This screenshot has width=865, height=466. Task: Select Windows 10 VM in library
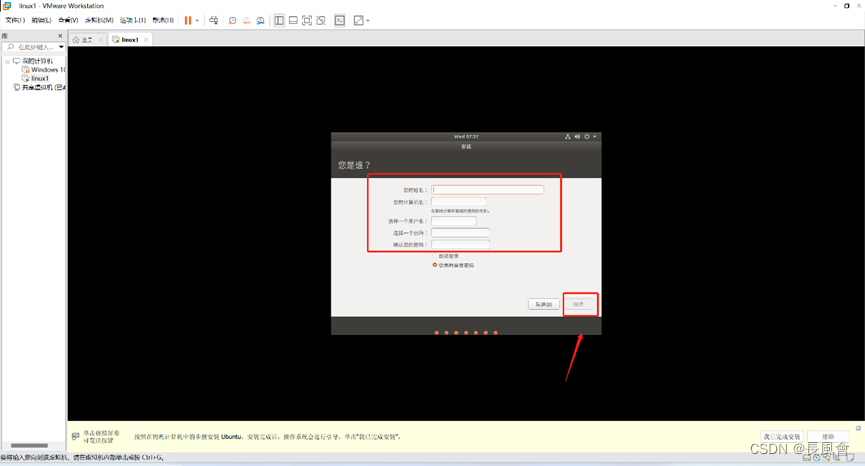click(44, 70)
